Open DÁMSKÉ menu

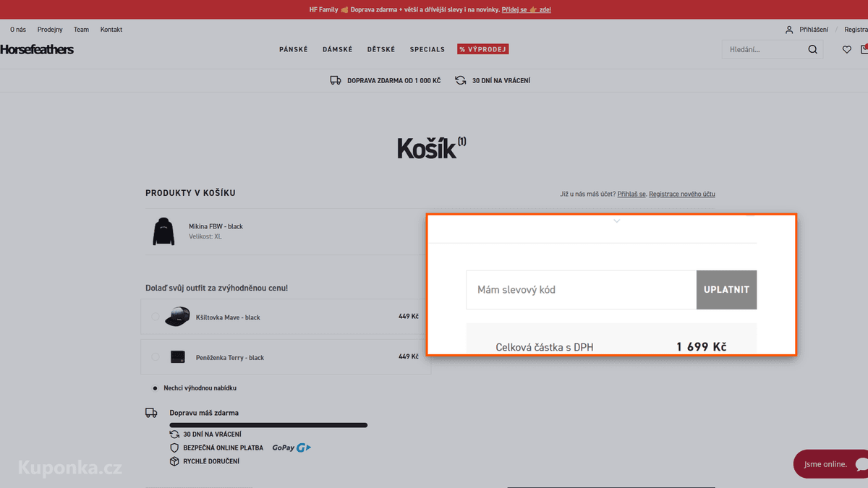(338, 49)
